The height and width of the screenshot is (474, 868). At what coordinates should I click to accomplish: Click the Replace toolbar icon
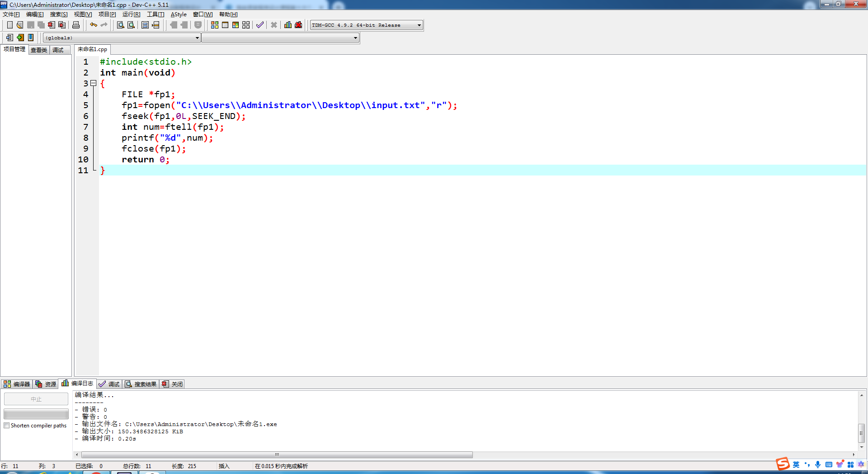coord(131,25)
